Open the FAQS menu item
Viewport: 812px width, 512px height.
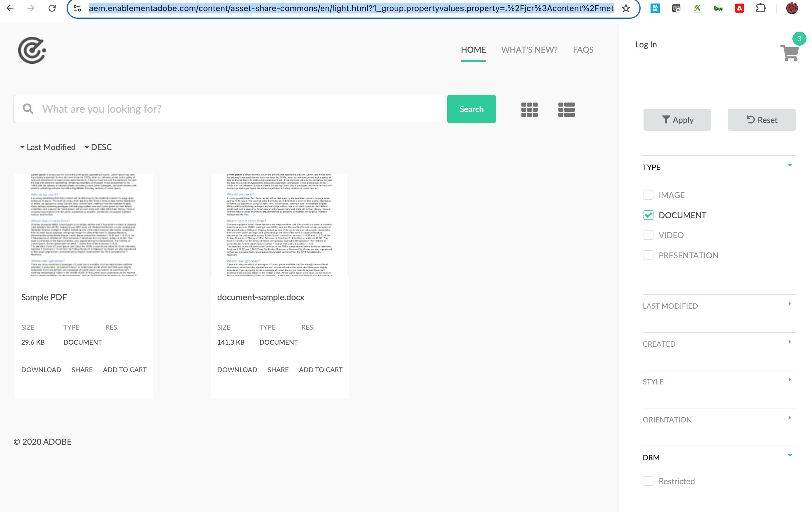(x=583, y=49)
